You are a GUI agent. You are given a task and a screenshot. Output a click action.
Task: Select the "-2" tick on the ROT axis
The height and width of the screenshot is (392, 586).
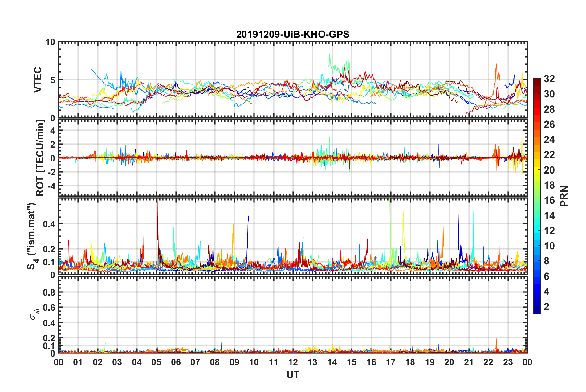51,172
